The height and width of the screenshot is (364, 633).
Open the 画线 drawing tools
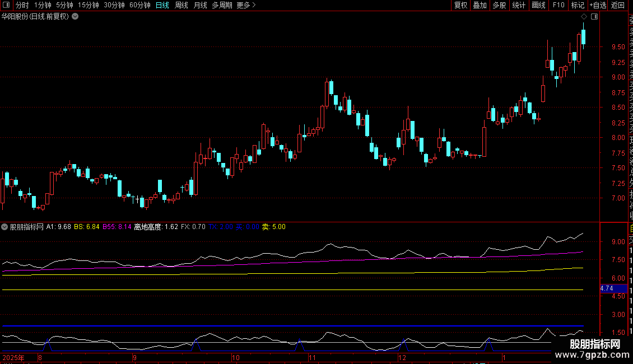538,5
